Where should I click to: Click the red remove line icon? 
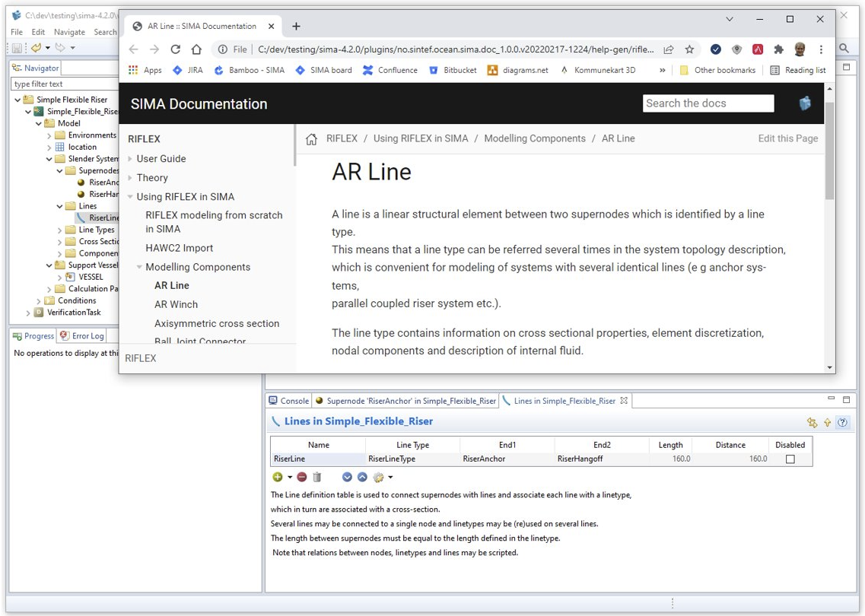click(x=302, y=477)
